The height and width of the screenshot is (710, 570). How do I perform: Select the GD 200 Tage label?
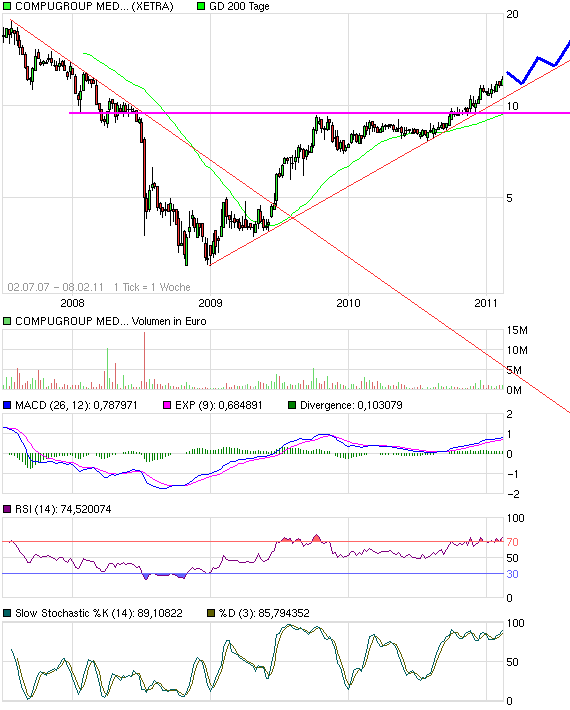point(239,6)
